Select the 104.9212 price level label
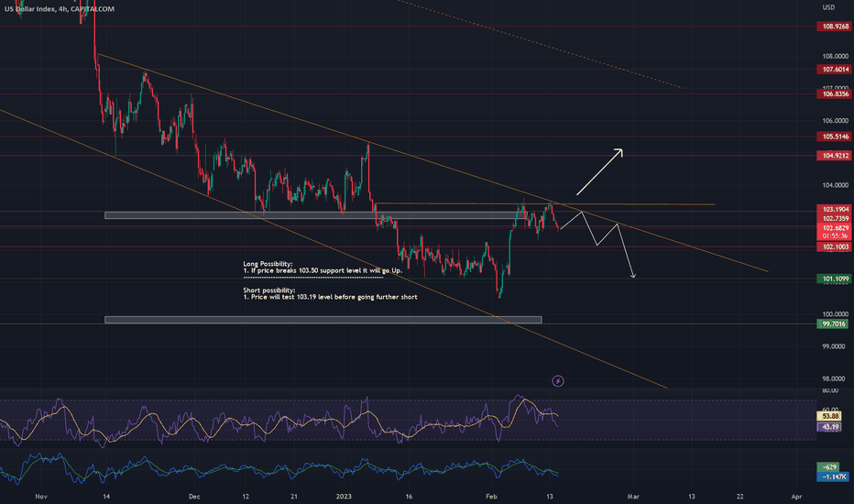The width and height of the screenshot is (854, 504). (x=834, y=155)
